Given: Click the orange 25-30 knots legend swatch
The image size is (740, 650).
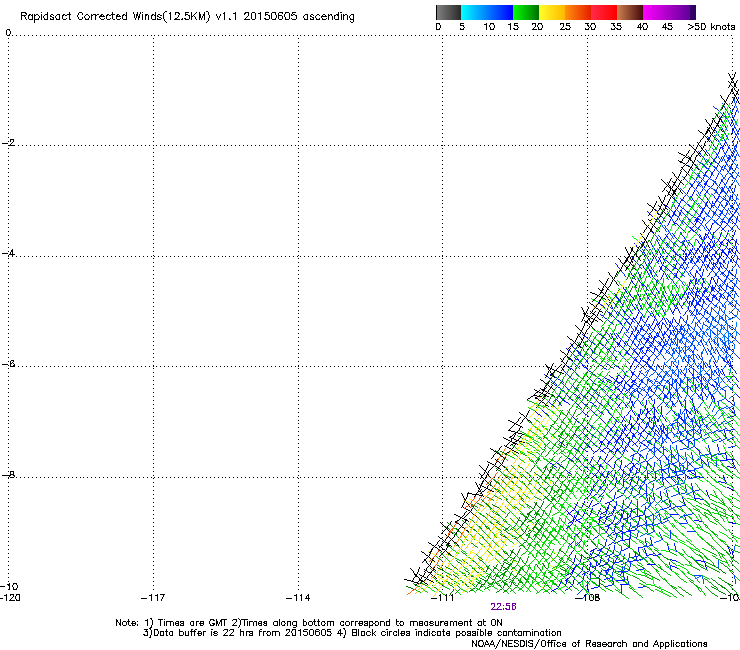Looking at the screenshot, I should pyautogui.click(x=578, y=12).
